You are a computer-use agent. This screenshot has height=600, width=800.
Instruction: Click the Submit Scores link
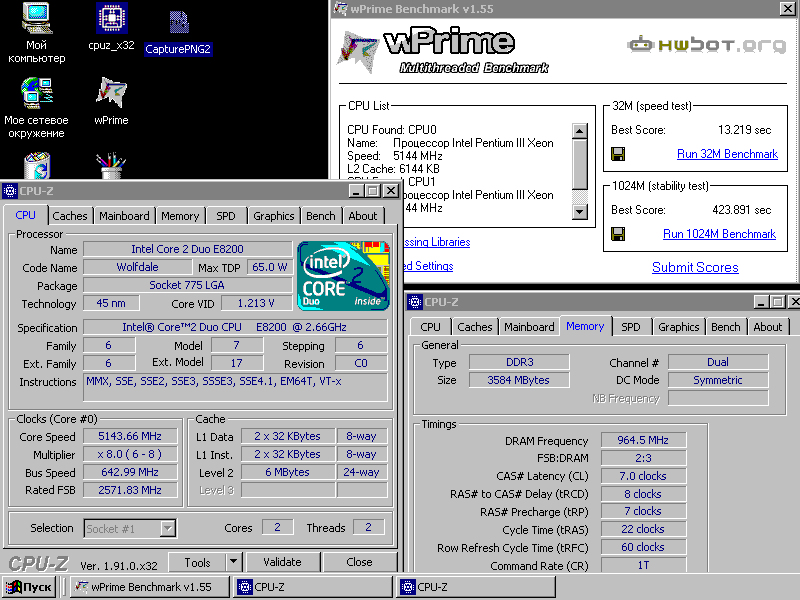(695, 267)
